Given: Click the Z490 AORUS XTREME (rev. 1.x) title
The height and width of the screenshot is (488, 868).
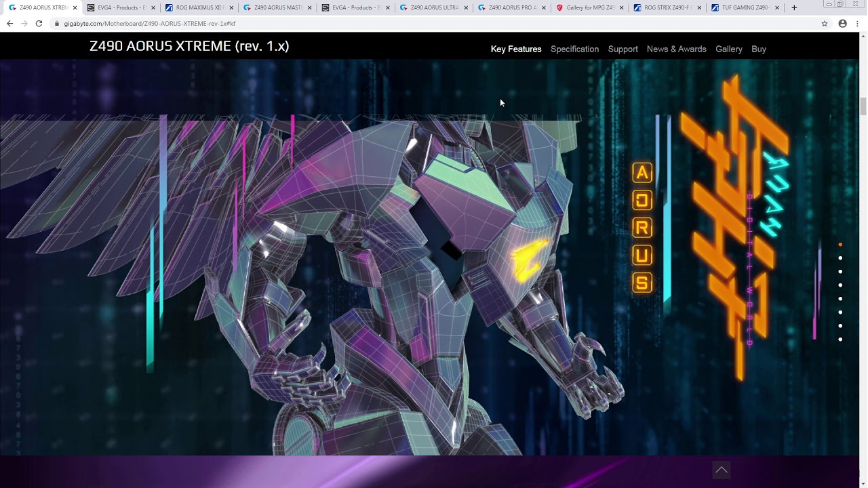Looking at the screenshot, I should tap(189, 46).
